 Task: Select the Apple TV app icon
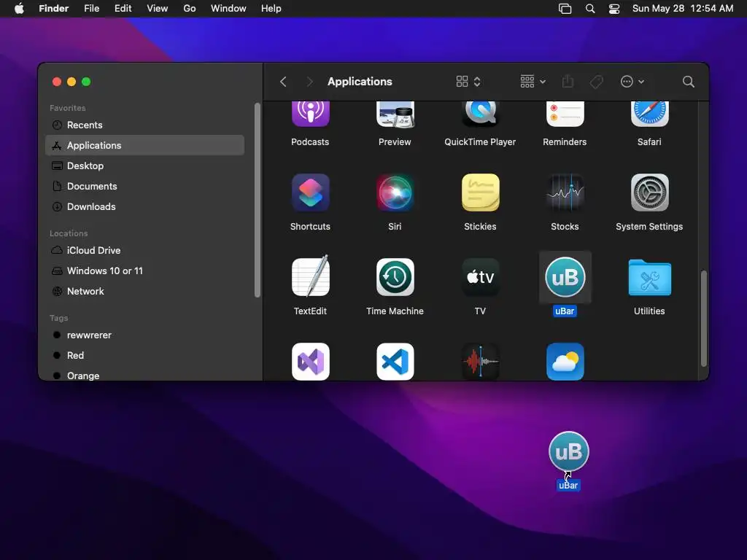coord(480,276)
